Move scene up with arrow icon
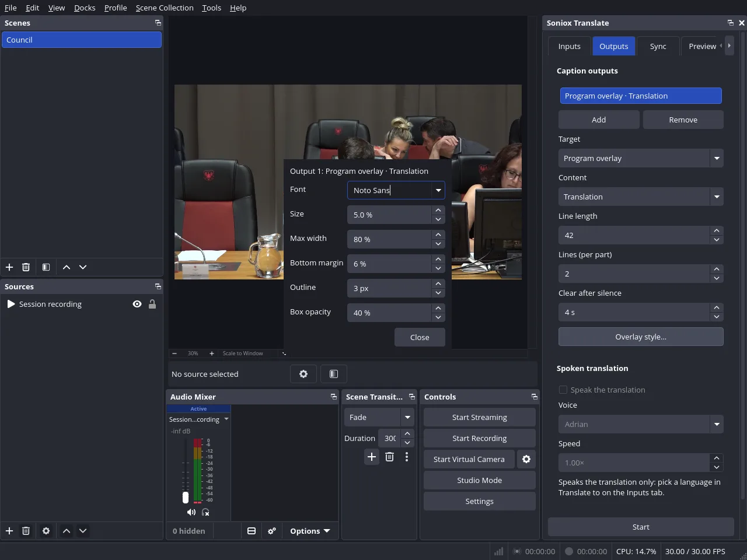The image size is (747, 560). (x=67, y=267)
